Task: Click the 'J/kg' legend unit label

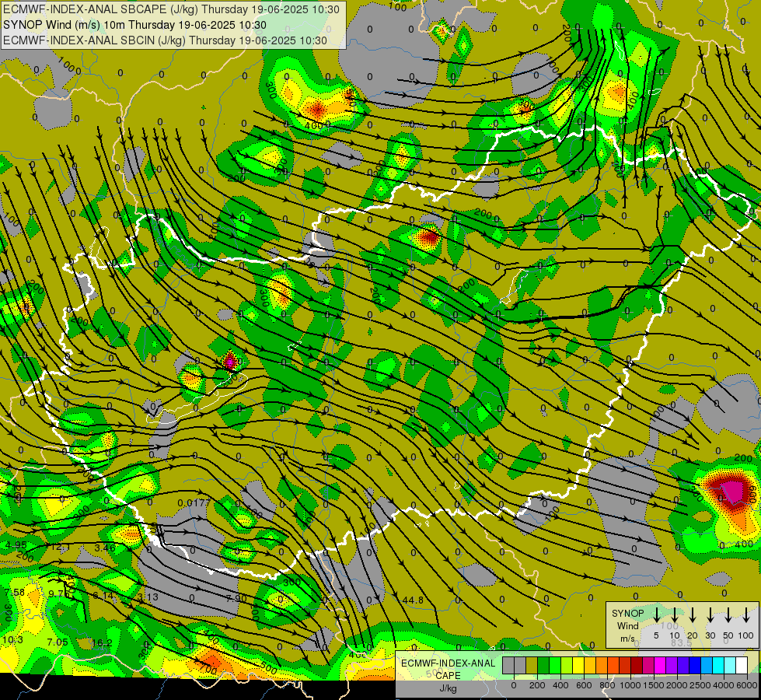Action: click(x=448, y=688)
